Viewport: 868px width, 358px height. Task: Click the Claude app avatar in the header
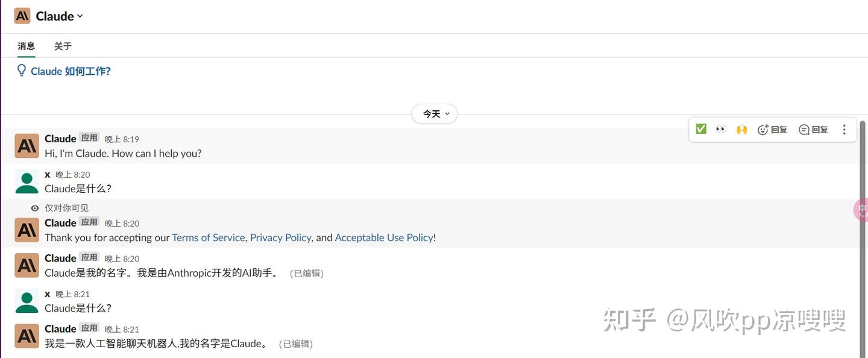pyautogui.click(x=22, y=15)
